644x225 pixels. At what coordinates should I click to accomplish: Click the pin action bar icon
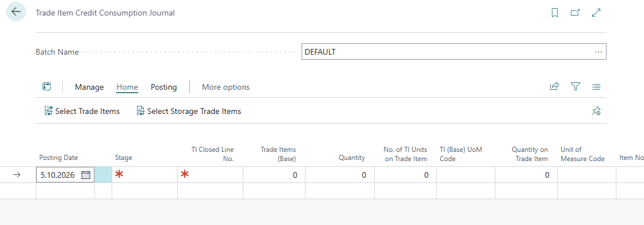(x=596, y=111)
